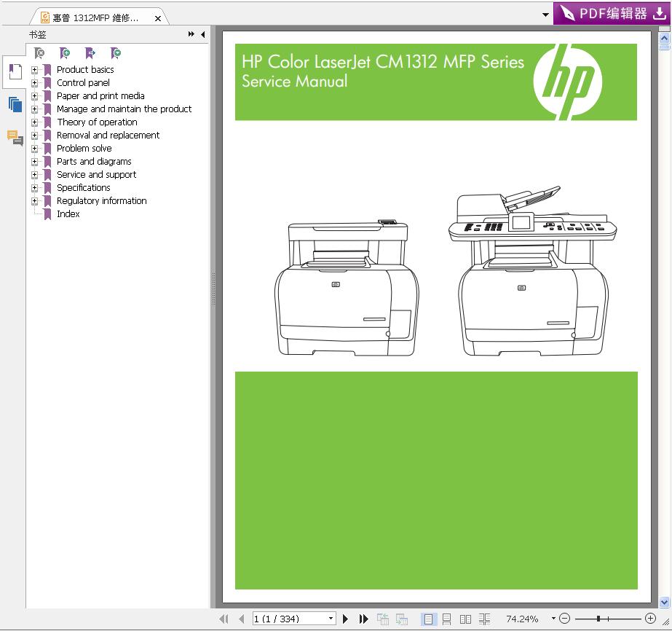Go to the next page
672x631 pixels.
coord(345,619)
